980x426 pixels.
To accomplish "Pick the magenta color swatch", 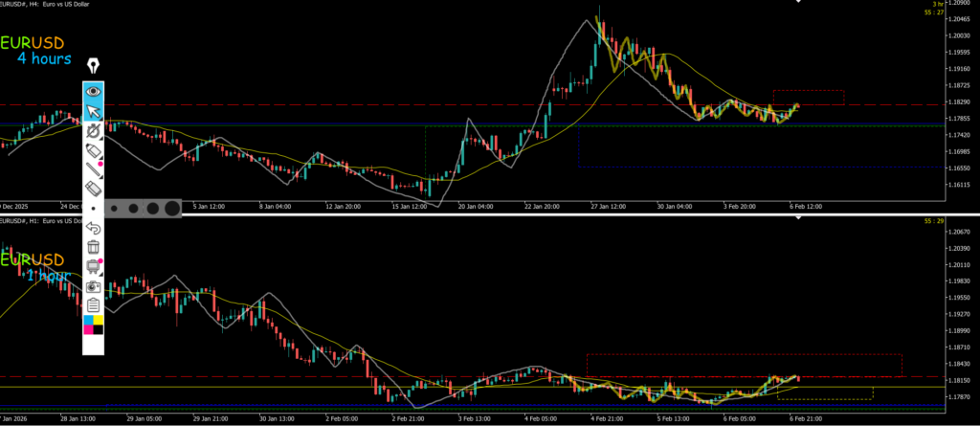I will (x=88, y=330).
